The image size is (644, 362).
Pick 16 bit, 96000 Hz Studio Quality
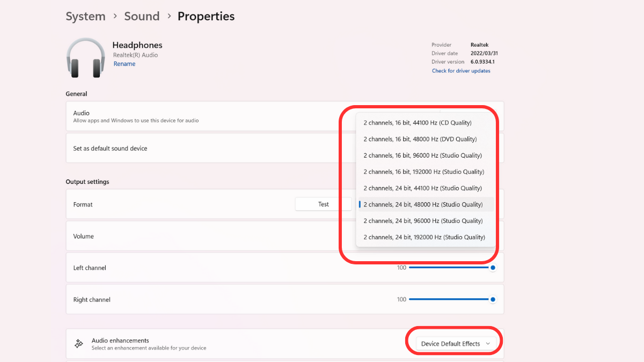422,156
